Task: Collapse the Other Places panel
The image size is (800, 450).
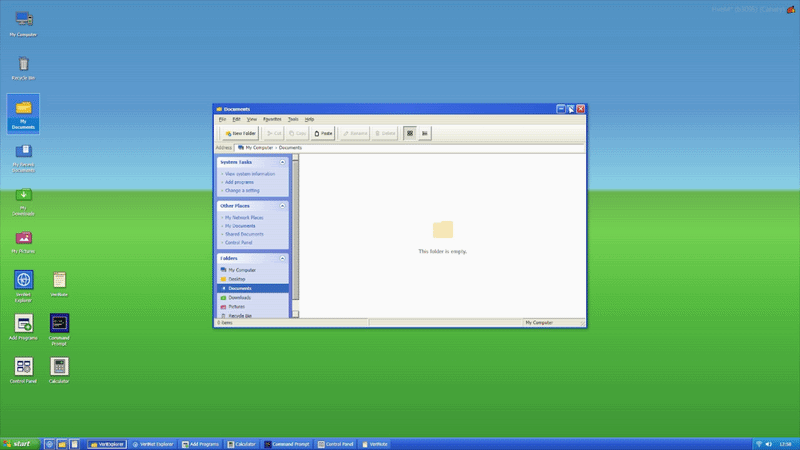Action: [x=282, y=206]
